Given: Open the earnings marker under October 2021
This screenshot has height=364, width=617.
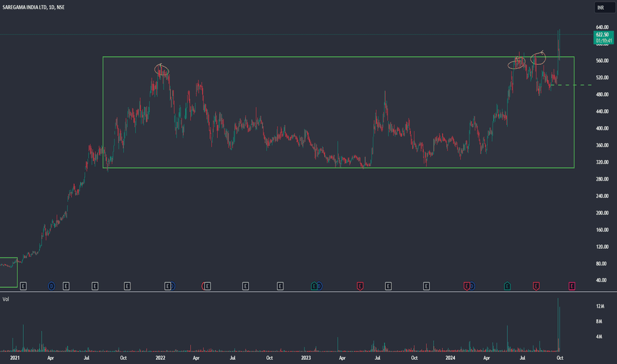Looking at the screenshot, I should coord(127,286).
